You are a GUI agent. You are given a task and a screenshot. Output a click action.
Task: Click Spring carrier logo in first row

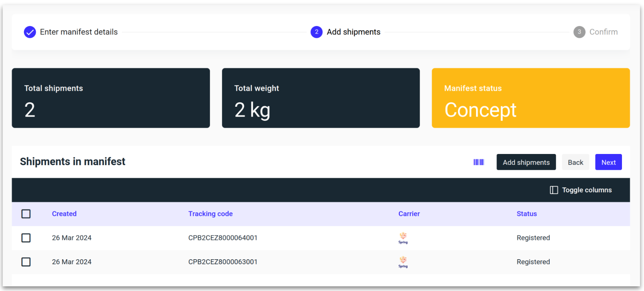403,238
